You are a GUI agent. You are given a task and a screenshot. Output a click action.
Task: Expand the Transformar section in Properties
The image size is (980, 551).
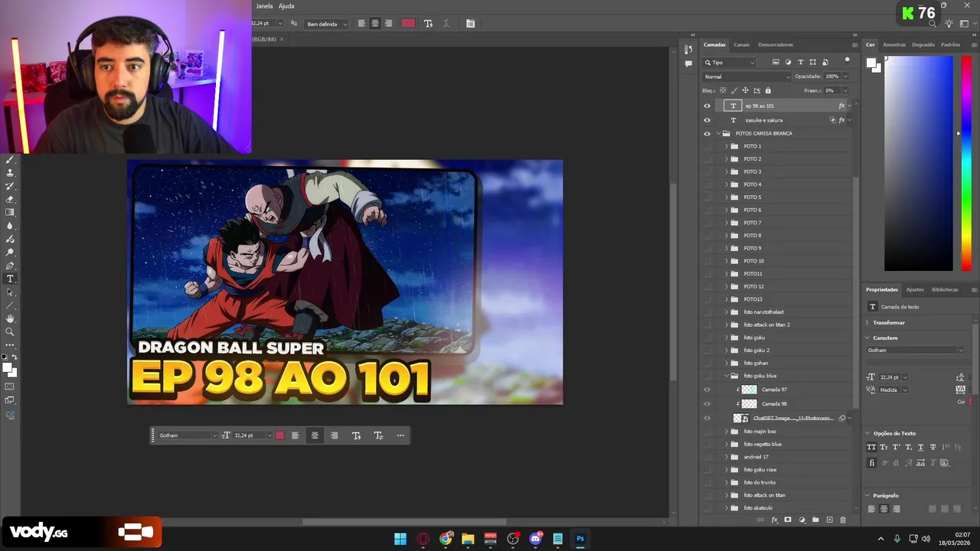(x=867, y=323)
